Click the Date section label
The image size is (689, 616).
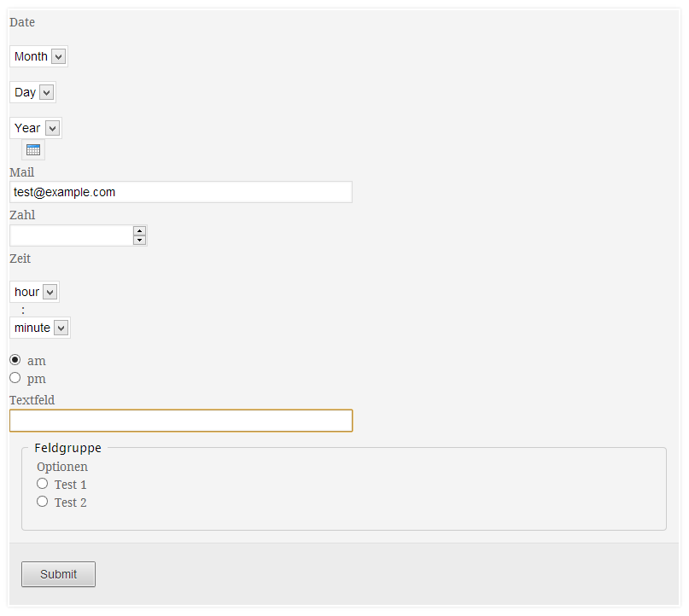tap(21, 22)
